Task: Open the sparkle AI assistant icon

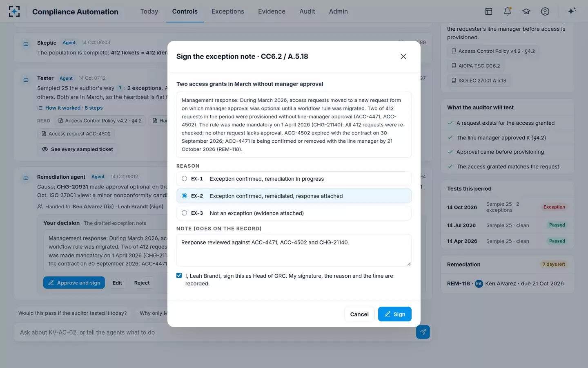Action: [x=572, y=11]
